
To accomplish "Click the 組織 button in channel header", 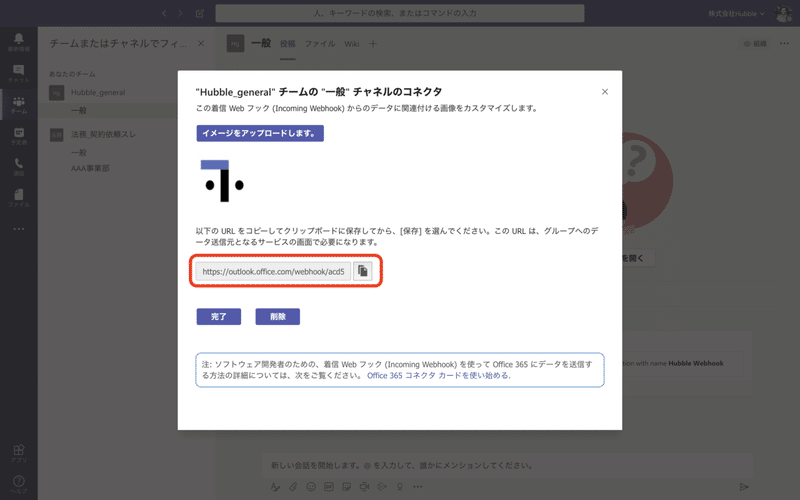I will [755, 44].
